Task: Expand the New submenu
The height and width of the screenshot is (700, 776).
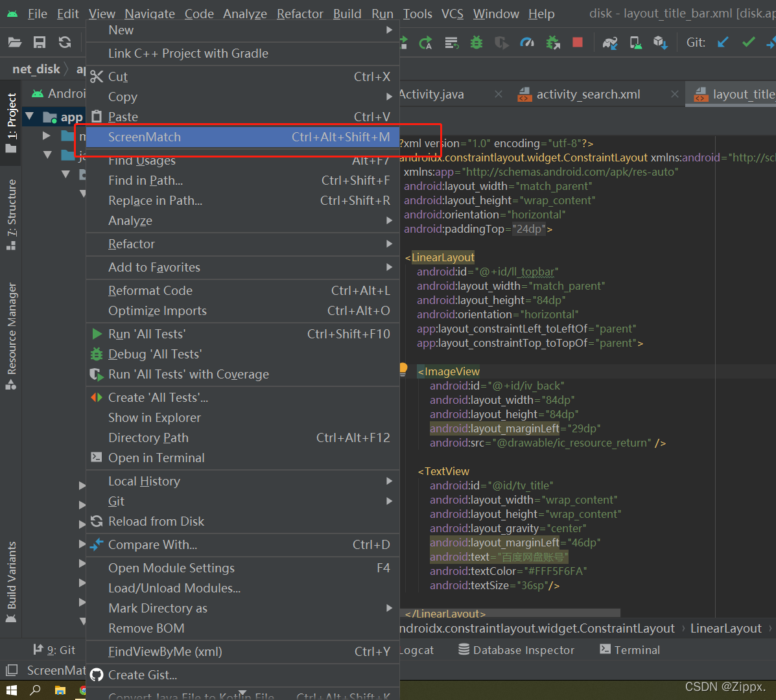Action: tap(242, 30)
